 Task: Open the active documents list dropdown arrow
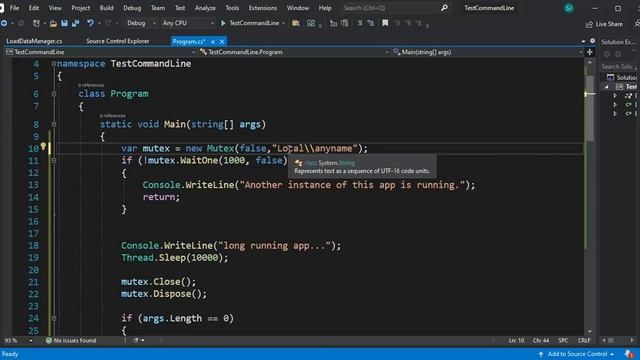click(583, 42)
